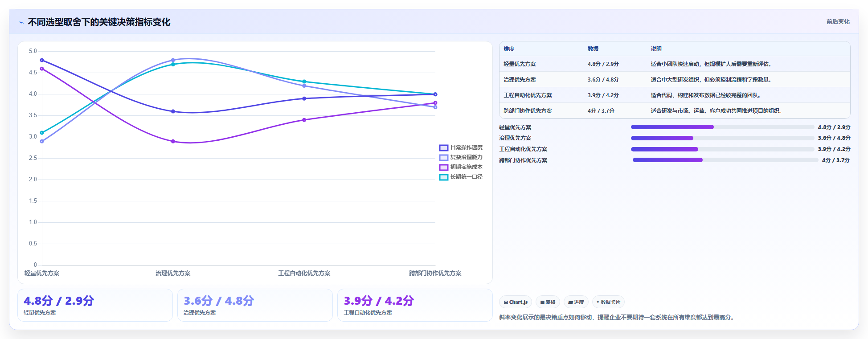Screen dimensions: 868x339
Task: Click the 复杂治理能力 legend color box
Action: [444, 158]
